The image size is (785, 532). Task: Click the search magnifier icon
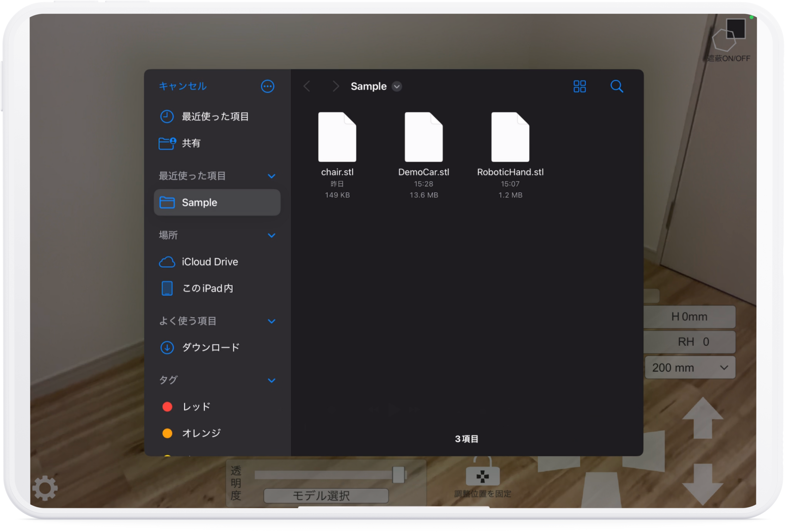(616, 87)
